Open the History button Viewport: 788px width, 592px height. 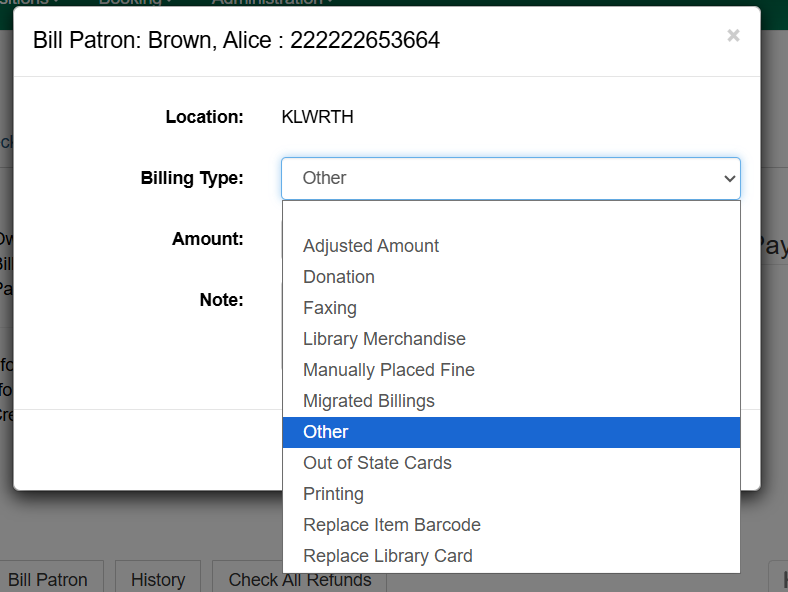click(x=158, y=579)
